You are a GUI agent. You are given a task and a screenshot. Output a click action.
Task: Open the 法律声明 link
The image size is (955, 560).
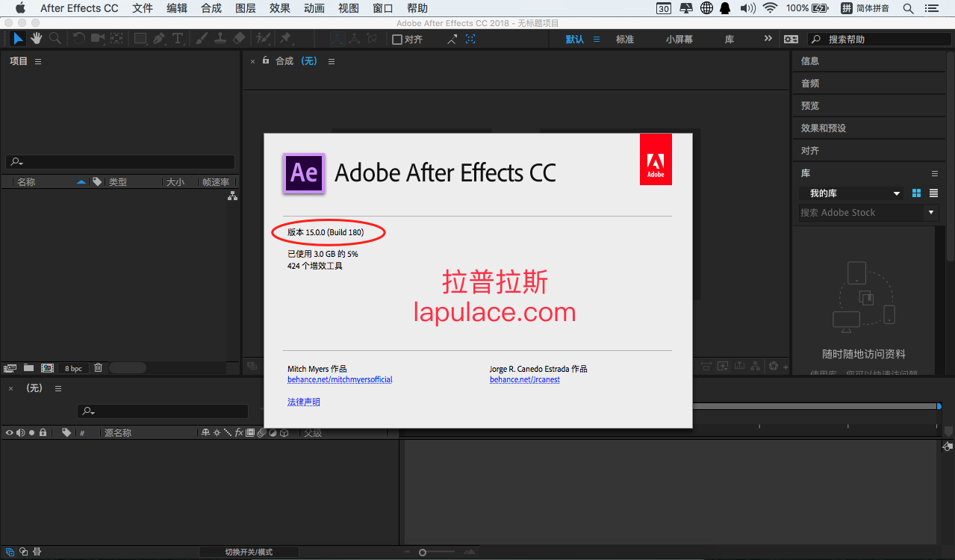pyautogui.click(x=304, y=402)
